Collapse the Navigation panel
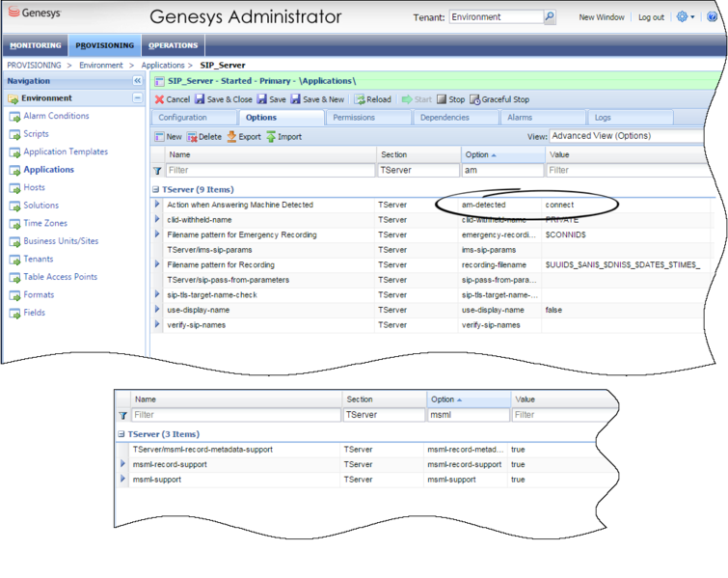Screen dimensions: 728x578 click(137, 81)
